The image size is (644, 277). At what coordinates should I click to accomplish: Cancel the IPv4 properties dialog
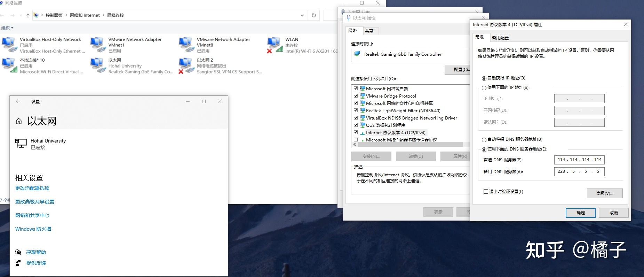tap(614, 213)
